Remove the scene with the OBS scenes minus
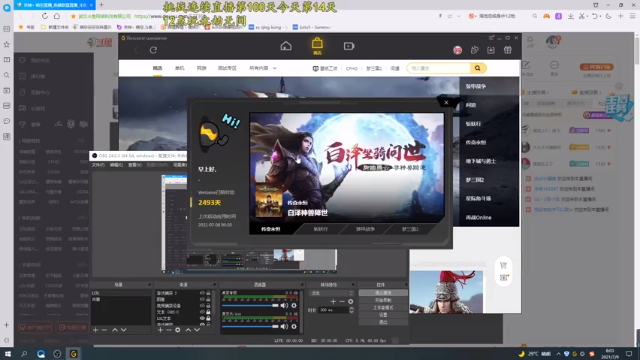Screen dimensions: 640x360 [x=104, y=330]
